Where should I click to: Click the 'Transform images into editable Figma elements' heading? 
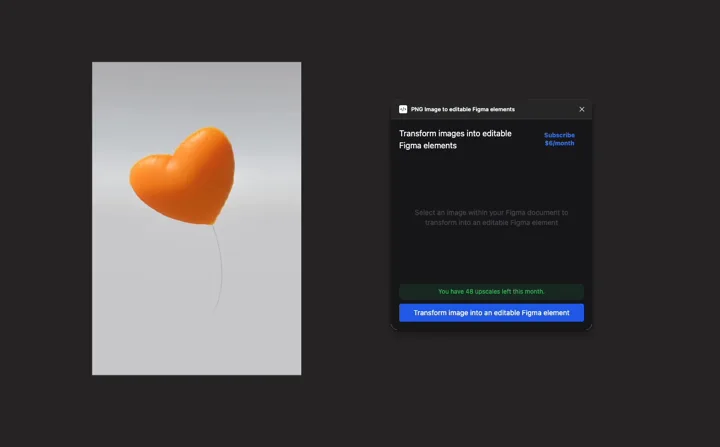(455, 140)
